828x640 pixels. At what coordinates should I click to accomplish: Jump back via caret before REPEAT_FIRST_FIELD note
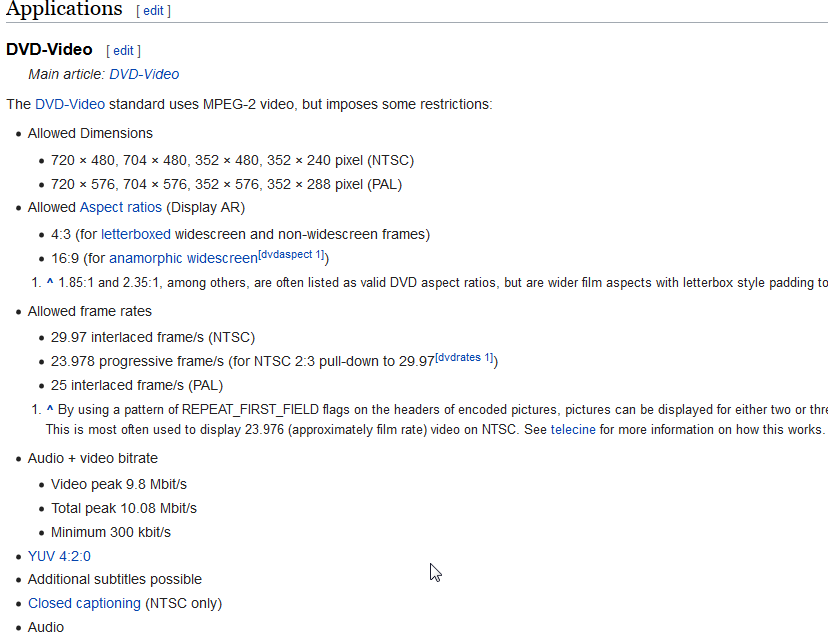[50, 409]
